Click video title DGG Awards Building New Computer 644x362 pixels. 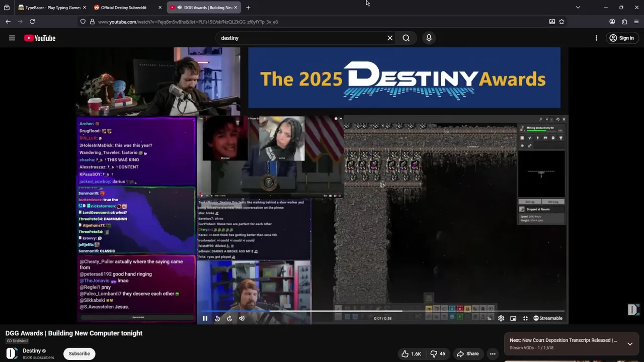[74, 333]
